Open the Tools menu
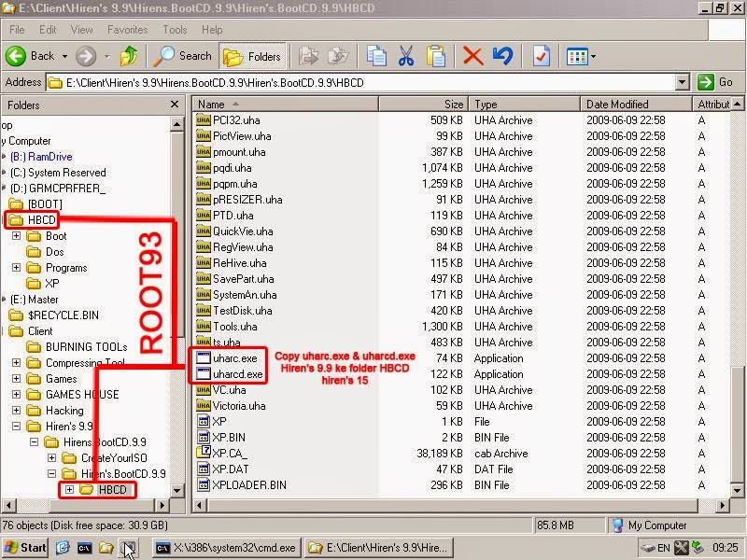747x560 pixels. click(175, 30)
